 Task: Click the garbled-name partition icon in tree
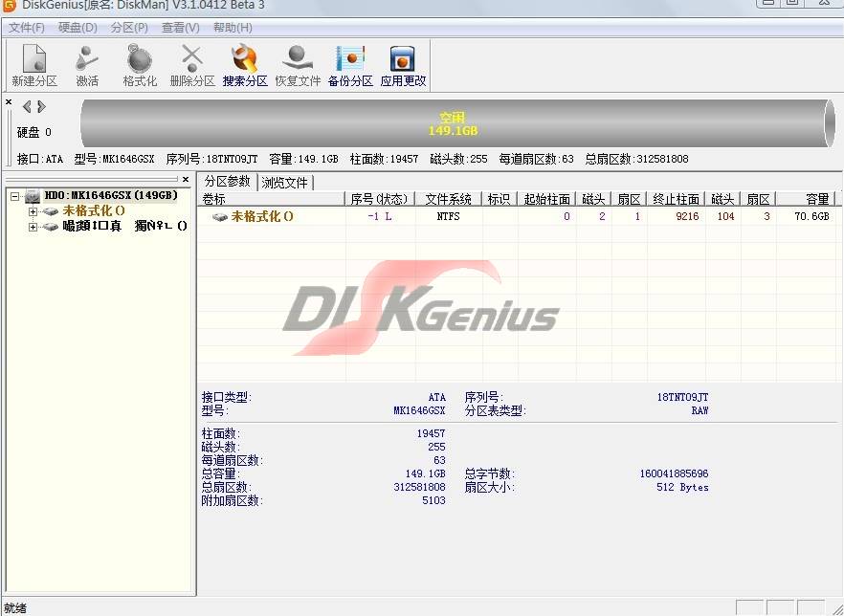coord(51,227)
